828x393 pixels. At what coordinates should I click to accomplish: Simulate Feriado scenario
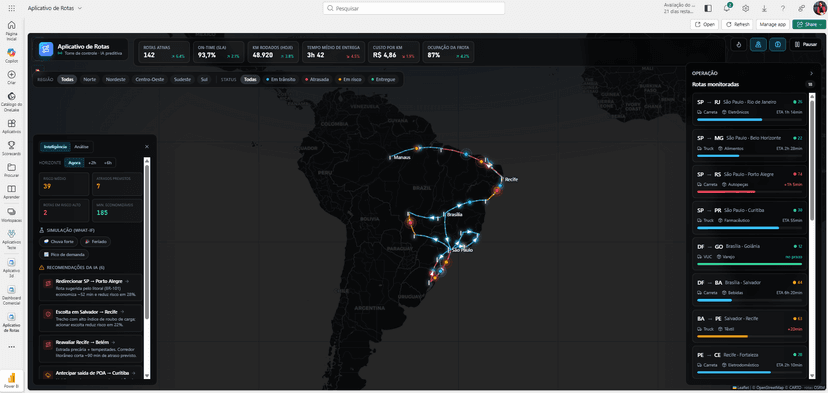click(x=96, y=241)
